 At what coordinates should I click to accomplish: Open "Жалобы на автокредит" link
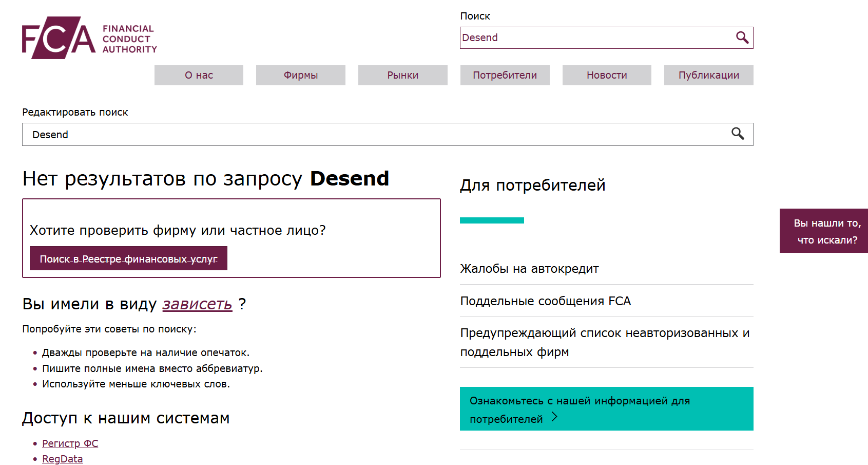[x=529, y=269]
